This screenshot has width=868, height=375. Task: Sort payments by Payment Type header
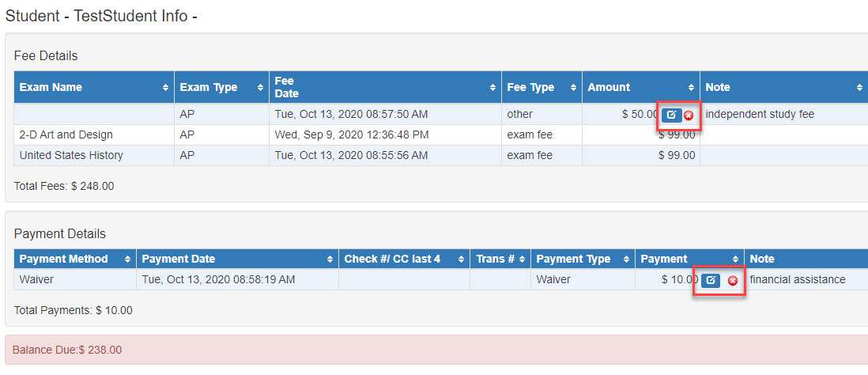tap(583, 259)
